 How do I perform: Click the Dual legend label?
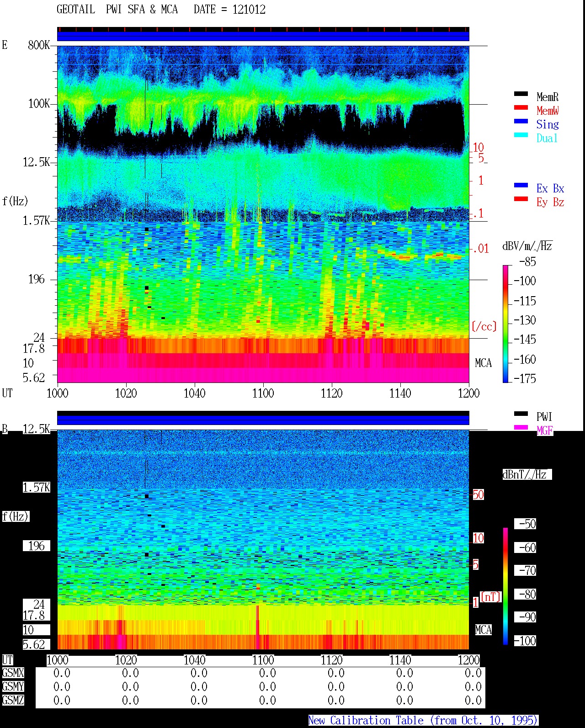pyautogui.click(x=548, y=138)
